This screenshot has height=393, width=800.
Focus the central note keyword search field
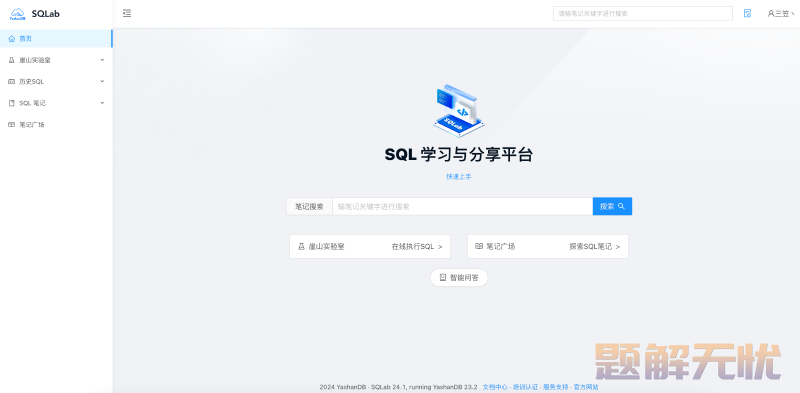point(462,206)
